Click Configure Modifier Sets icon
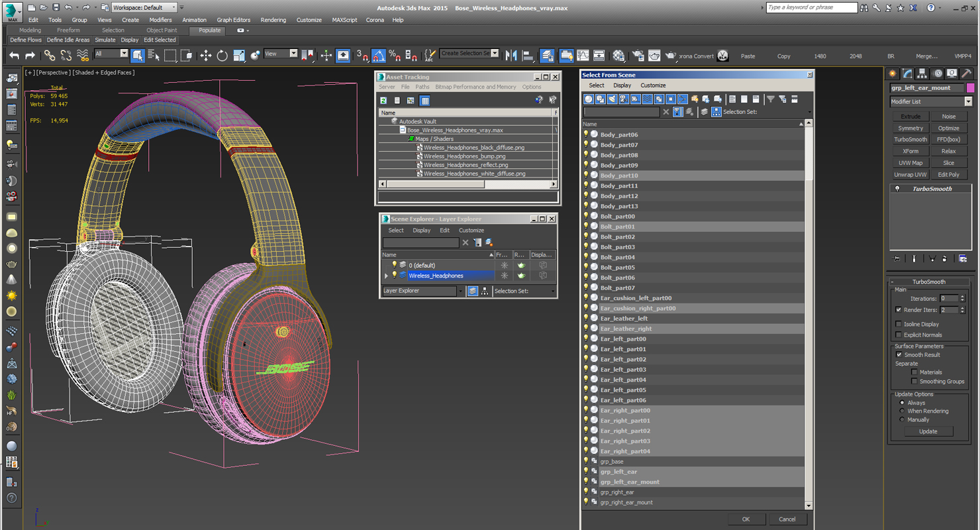The width and height of the screenshot is (980, 530). tap(963, 258)
